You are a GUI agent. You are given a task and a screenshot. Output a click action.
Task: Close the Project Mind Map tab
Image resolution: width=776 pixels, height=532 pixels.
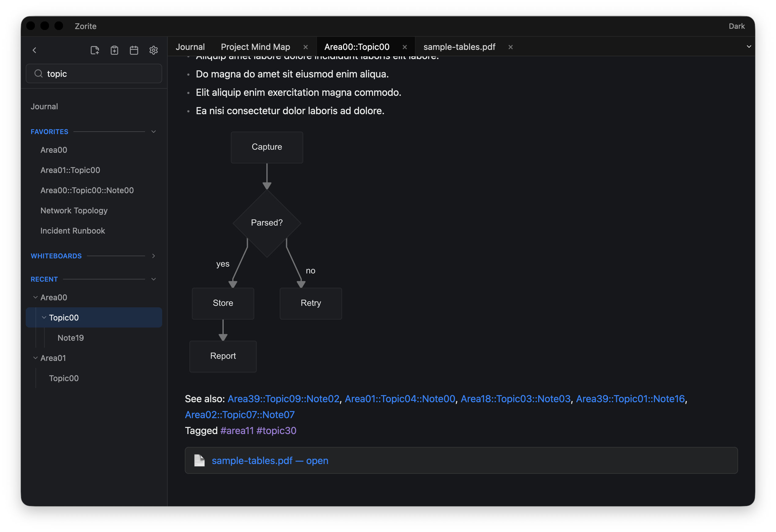(x=305, y=47)
